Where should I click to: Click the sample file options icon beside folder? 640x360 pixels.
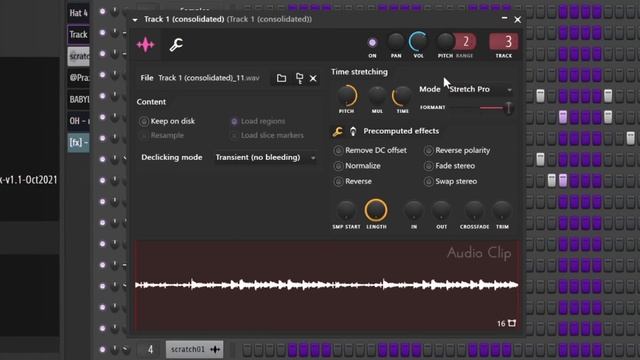[x=299, y=78]
